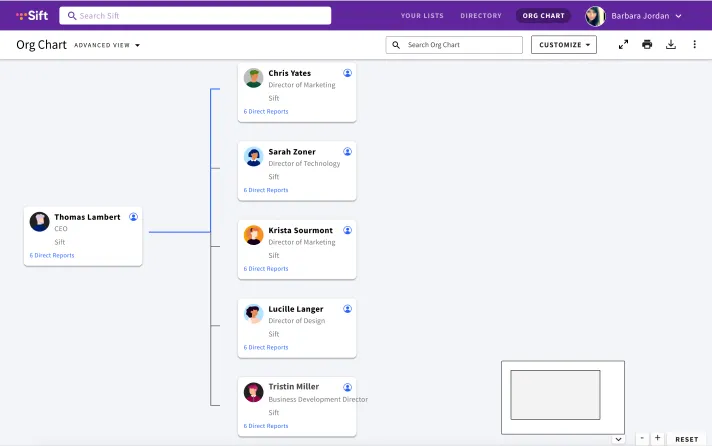Viewport: 712px width, 446px height.
Task: Click Krista Sourmont's avatar
Action: pyautogui.click(x=253, y=235)
